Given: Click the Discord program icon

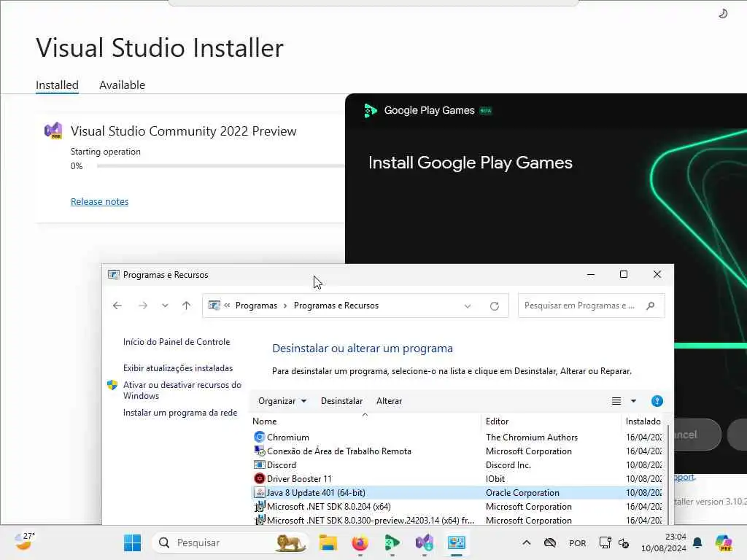Looking at the screenshot, I should pos(259,464).
